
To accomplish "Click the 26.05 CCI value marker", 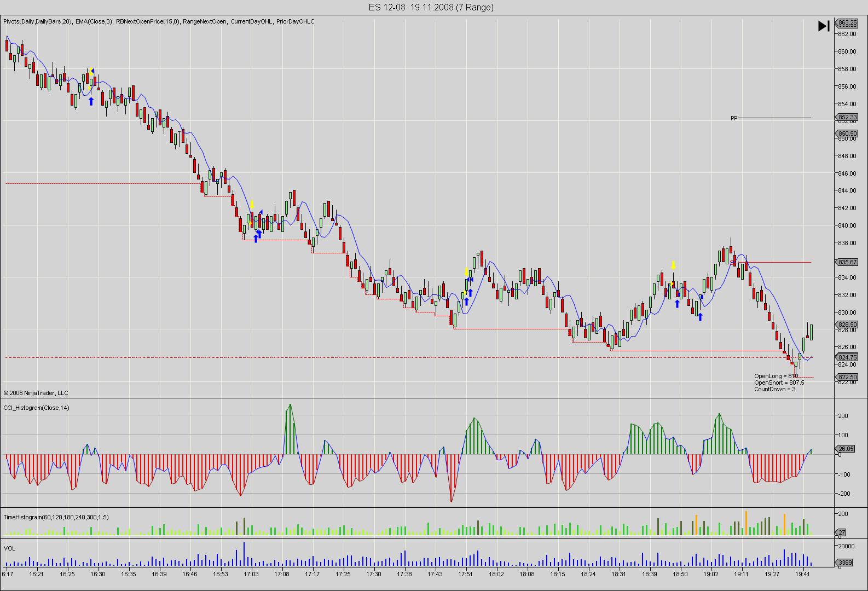I will (846, 449).
